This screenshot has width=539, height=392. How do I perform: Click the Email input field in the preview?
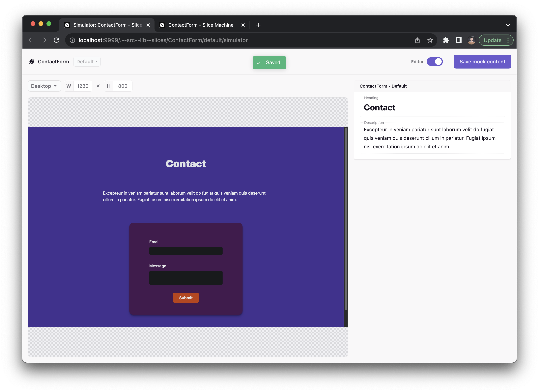(x=186, y=251)
